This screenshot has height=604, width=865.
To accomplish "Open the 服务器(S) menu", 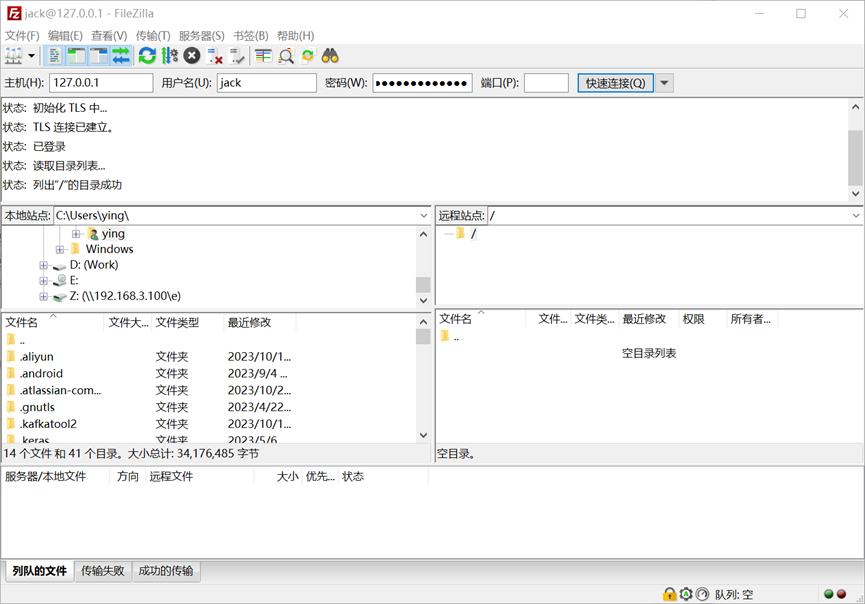I will click(x=201, y=36).
